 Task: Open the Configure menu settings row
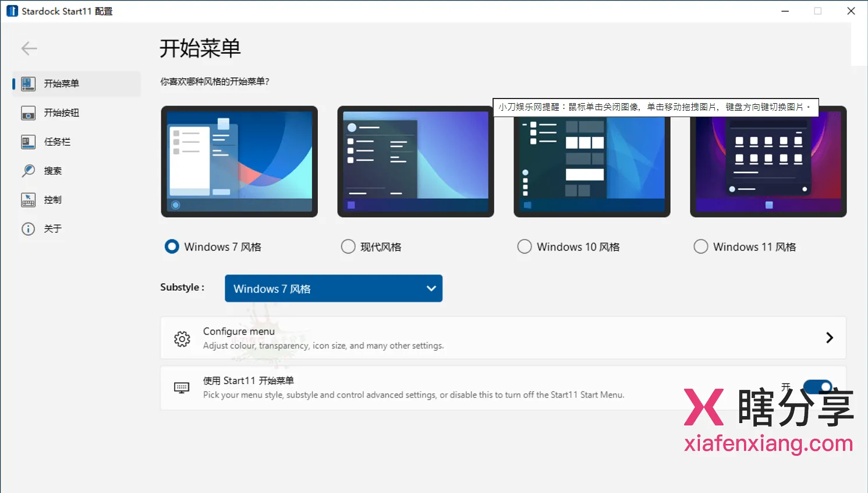coord(503,338)
